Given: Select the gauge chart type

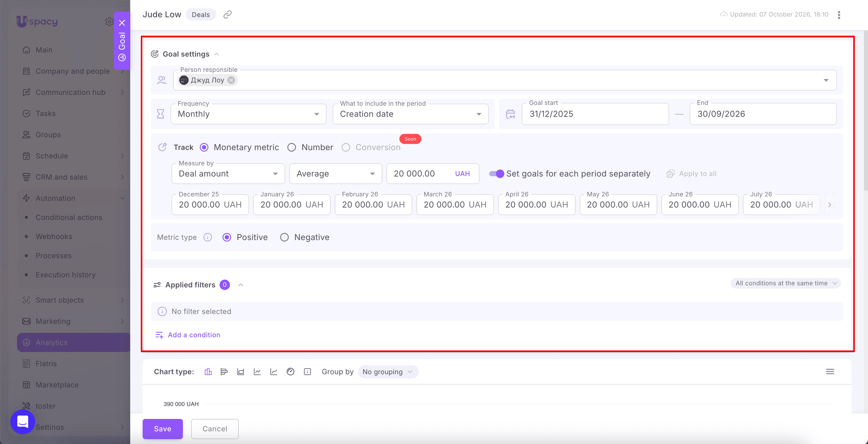Looking at the screenshot, I should pos(290,372).
